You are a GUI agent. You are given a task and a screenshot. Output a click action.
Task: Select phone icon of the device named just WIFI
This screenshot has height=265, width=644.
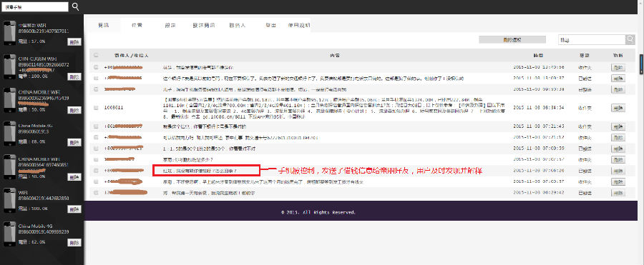click(x=9, y=201)
